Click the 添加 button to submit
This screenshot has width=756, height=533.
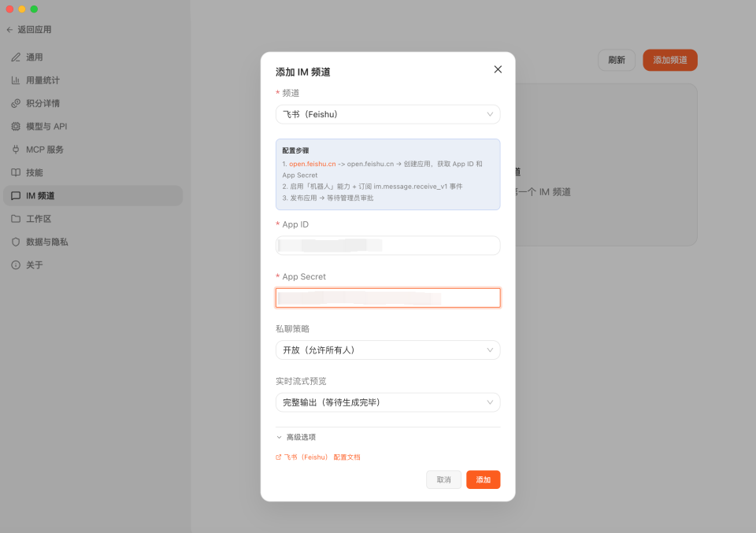click(x=483, y=479)
